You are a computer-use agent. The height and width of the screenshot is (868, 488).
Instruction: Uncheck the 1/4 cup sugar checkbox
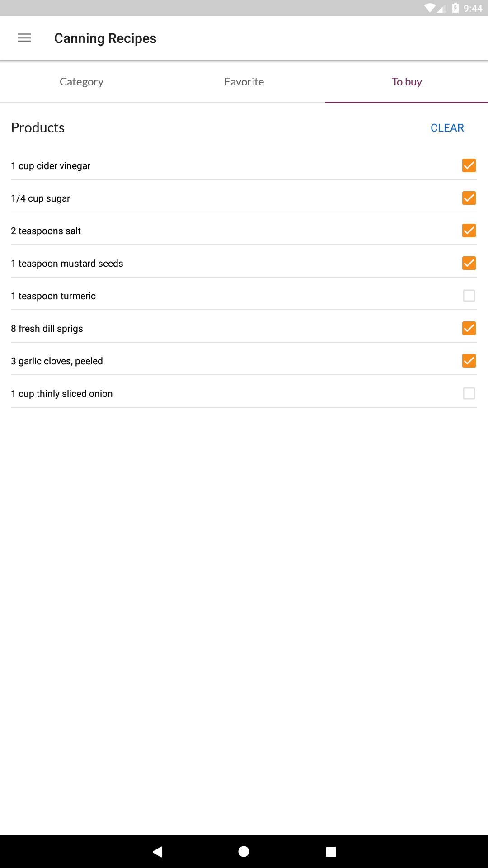469,198
